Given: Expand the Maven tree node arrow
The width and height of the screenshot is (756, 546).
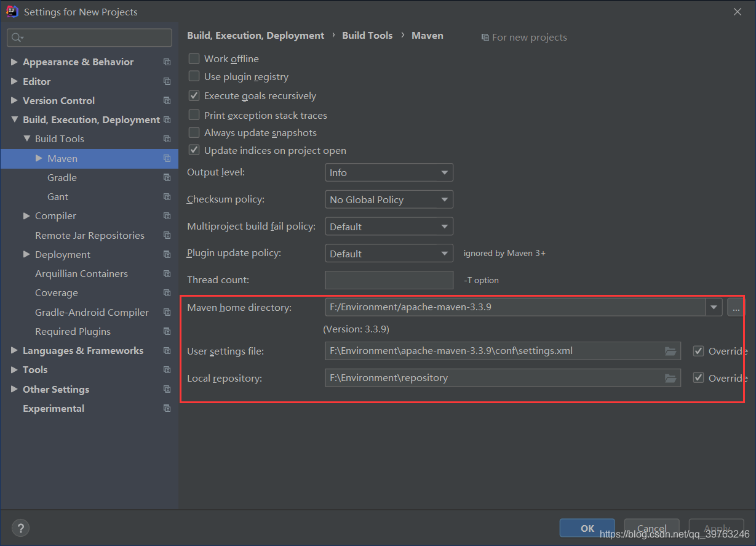Looking at the screenshot, I should 39,158.
